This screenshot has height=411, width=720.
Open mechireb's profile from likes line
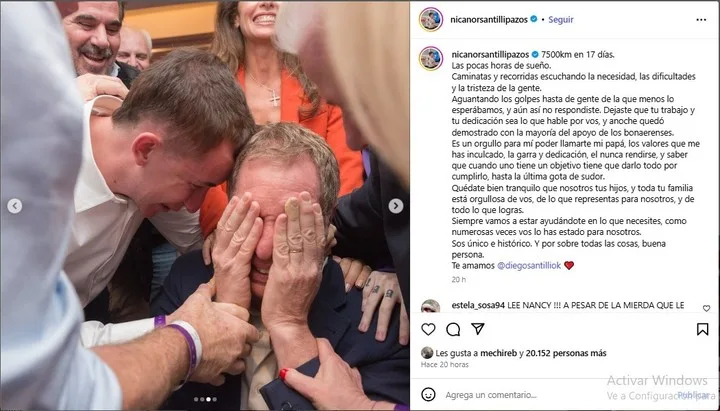[x=498, y=353]
